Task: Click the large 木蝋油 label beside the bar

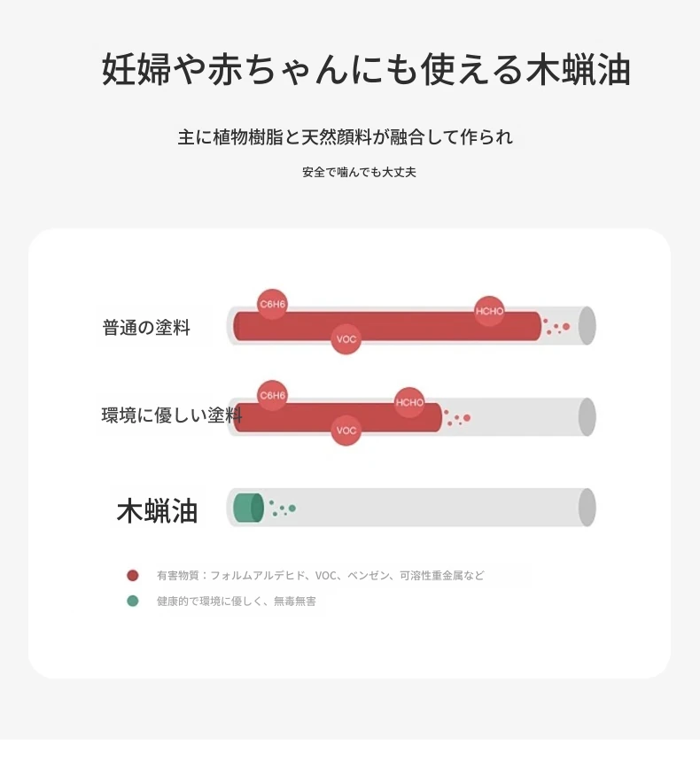Action: (157, 511)
